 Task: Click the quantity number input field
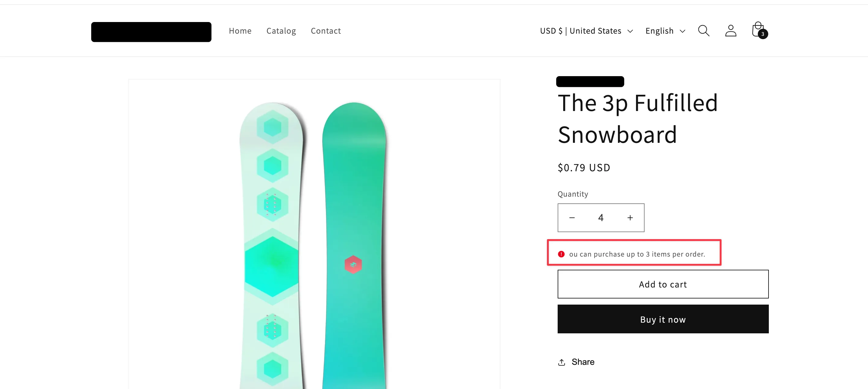pos(601,217)
